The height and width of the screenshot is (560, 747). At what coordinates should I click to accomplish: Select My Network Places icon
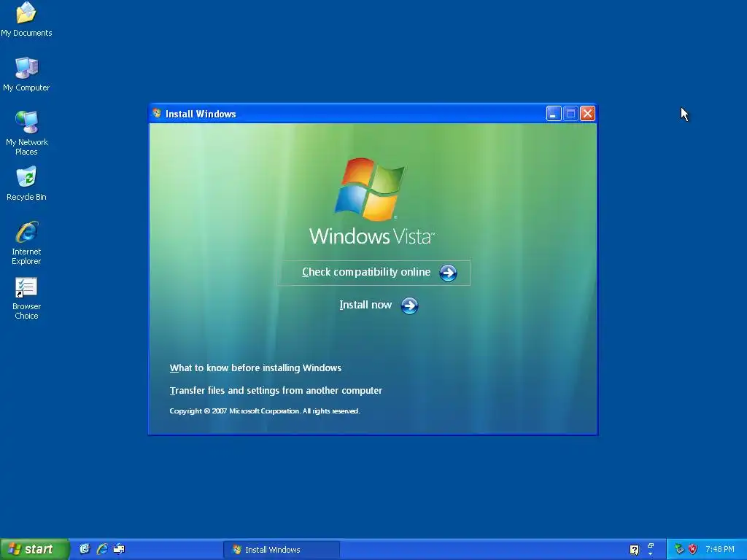26,133
